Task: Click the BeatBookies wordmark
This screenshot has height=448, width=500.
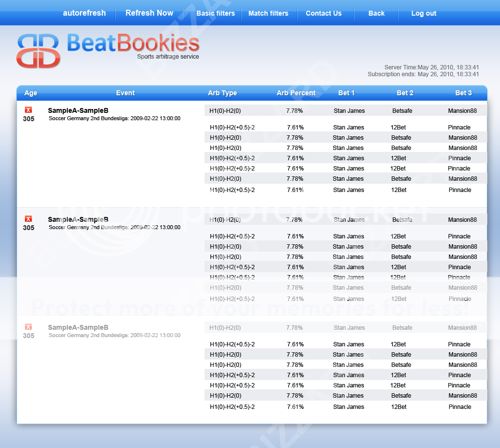Action: point(133,43)
